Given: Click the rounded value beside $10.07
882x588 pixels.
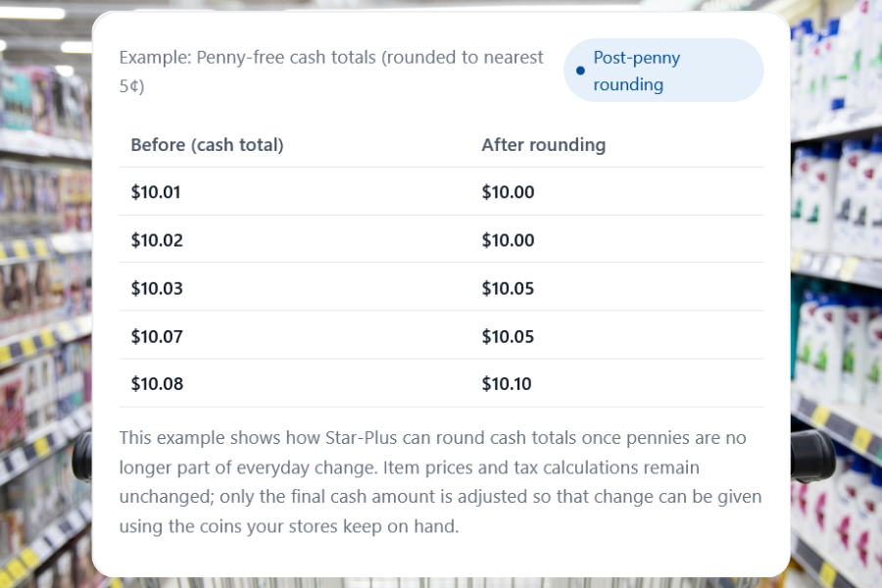Looking at the screenshot, I should (x=508, y=336).
